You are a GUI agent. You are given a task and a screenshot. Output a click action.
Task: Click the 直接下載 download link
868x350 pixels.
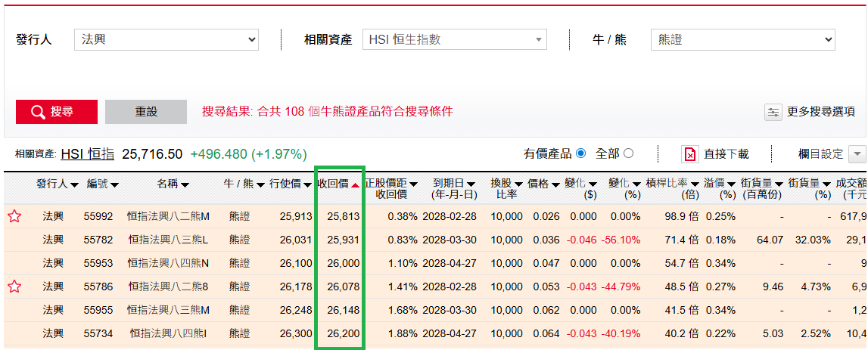click(x=726, y=154)
